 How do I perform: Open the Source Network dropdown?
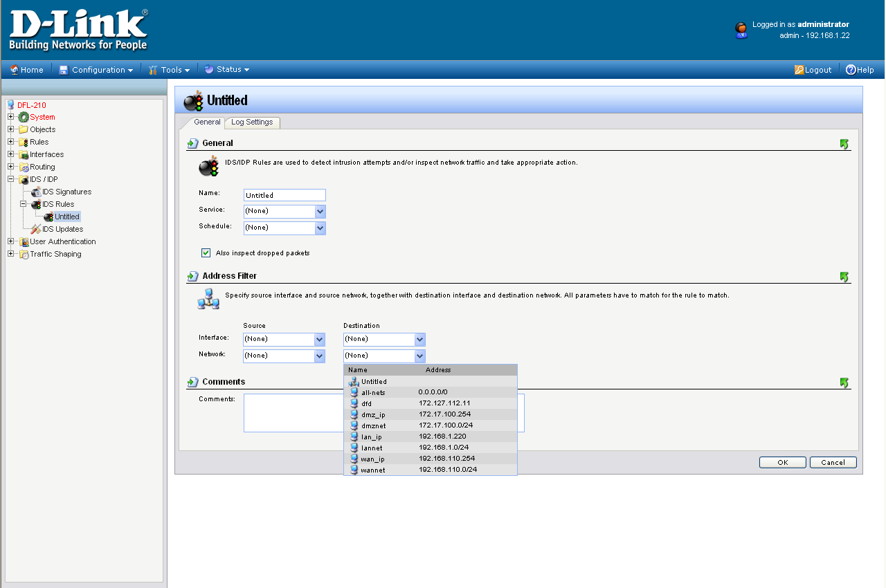(284, 356)
